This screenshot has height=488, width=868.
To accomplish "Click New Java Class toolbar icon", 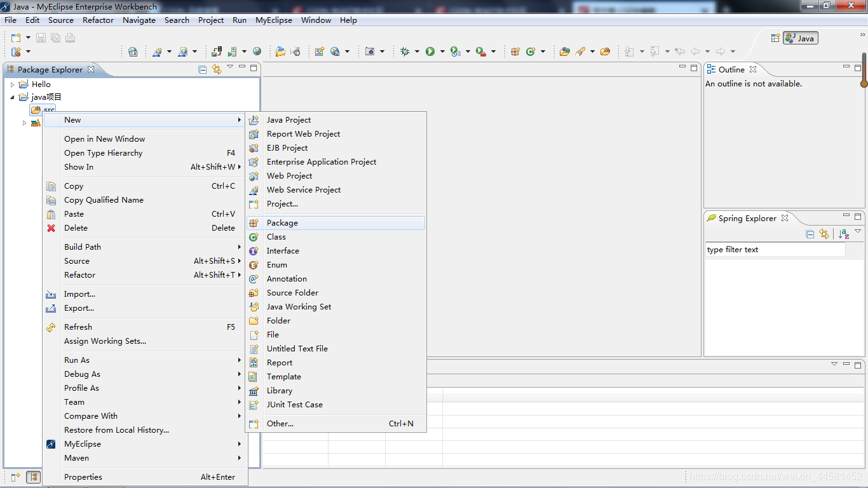I will coord(531,51).
